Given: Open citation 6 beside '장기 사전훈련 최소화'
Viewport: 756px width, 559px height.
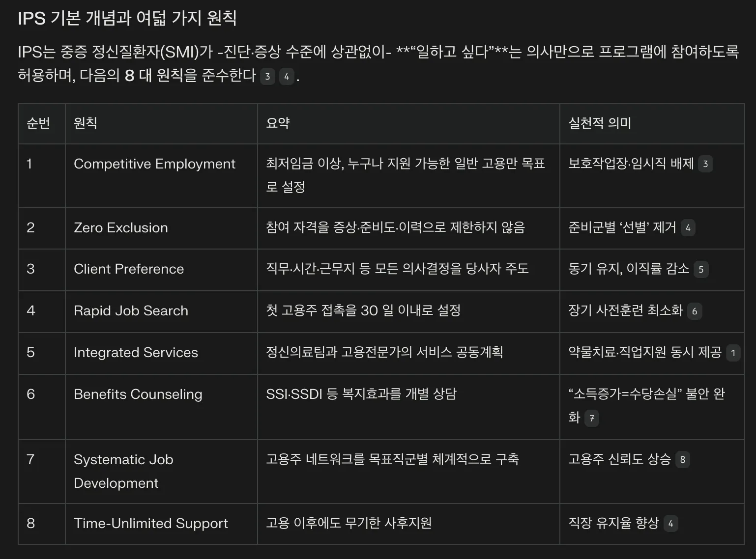Looking at the screenshot, I should click(694, 311).
